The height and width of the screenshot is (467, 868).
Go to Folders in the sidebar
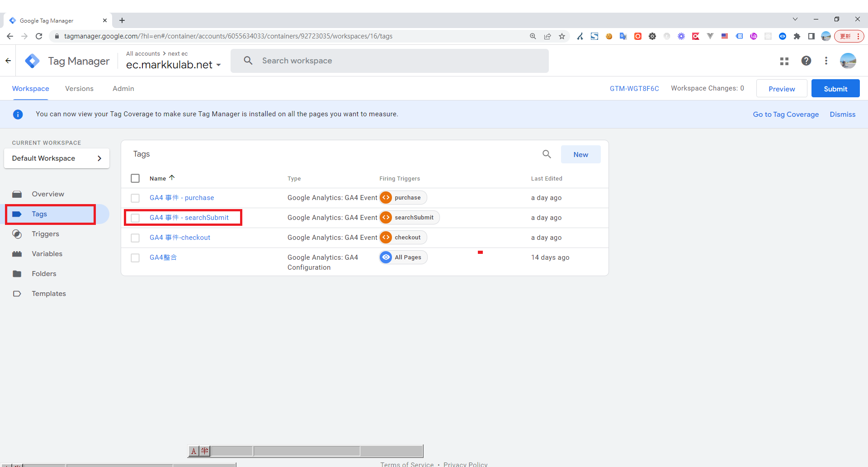coord(44,274)
